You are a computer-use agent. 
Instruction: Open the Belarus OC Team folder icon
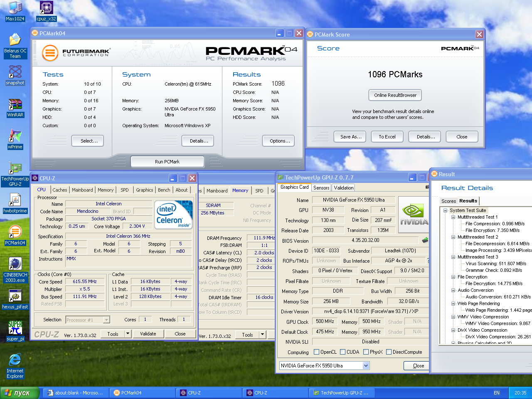coord(15,46)
